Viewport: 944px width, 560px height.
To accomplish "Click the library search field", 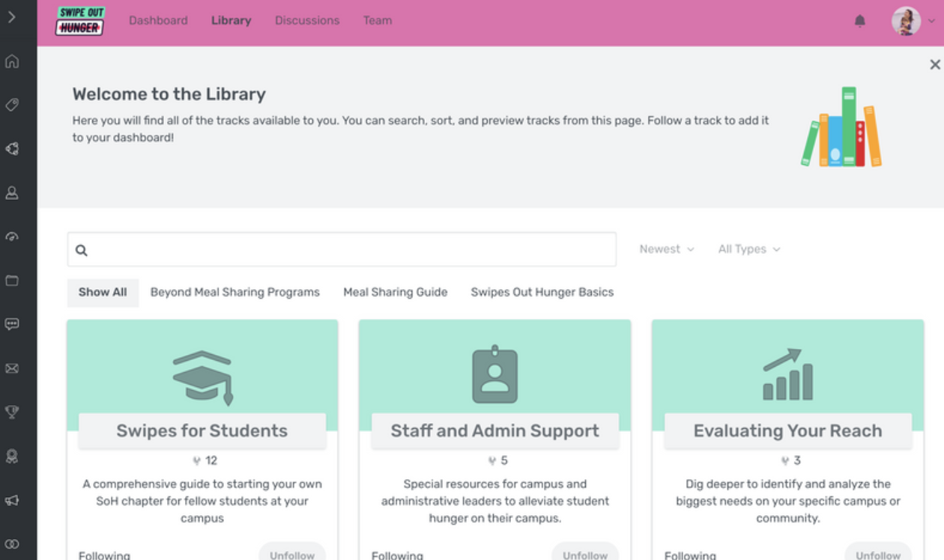I will (x=342, y=249).
